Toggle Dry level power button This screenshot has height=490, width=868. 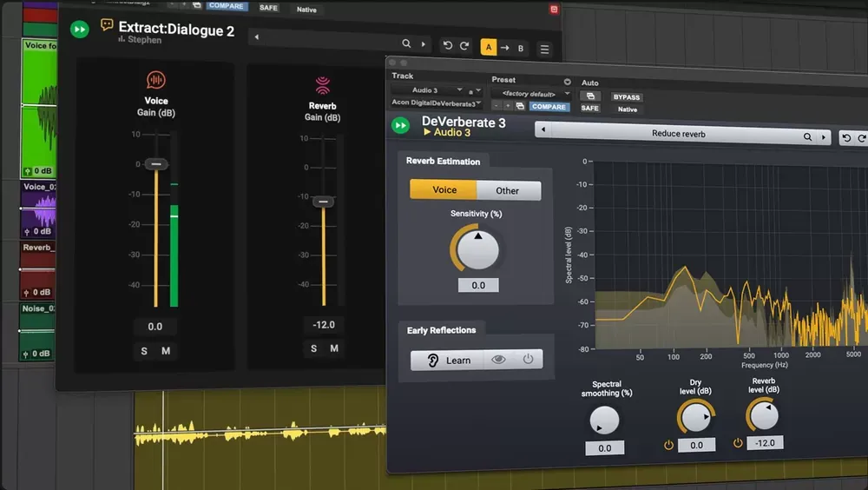(x=668, y=445)
